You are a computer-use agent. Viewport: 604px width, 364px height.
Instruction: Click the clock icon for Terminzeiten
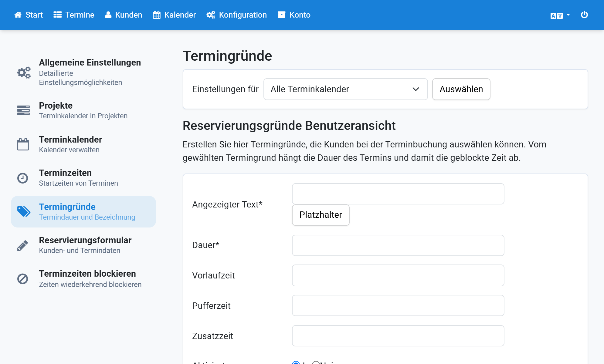22,178
